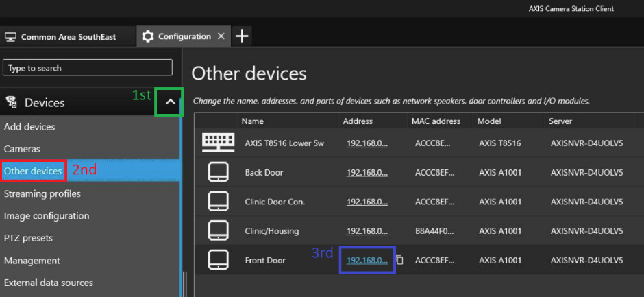Image resolution: width=644 pixels, height=297 pixels.
Task: Click the gear icon on Configuration tab
Action: [147, 36]
